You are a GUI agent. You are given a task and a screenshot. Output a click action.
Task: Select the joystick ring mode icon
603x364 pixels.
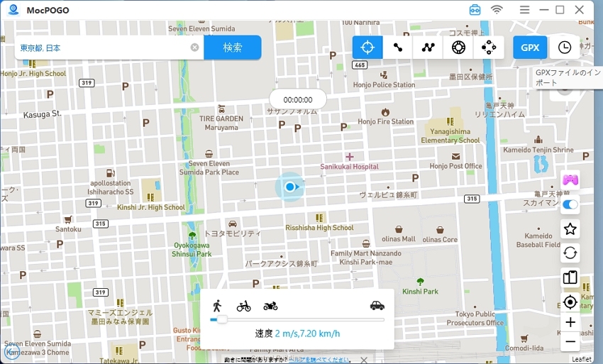coord(458,48)
